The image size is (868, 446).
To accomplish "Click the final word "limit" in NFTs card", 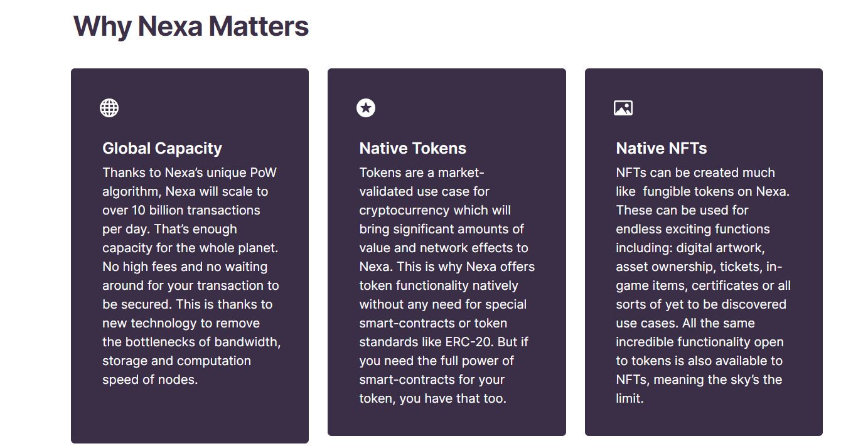I will (628, 398).
